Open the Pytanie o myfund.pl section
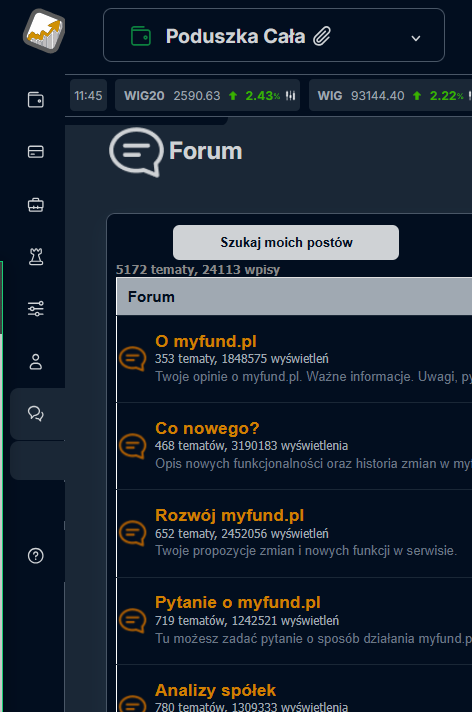The image size is (472, 712). pos(238,603)
